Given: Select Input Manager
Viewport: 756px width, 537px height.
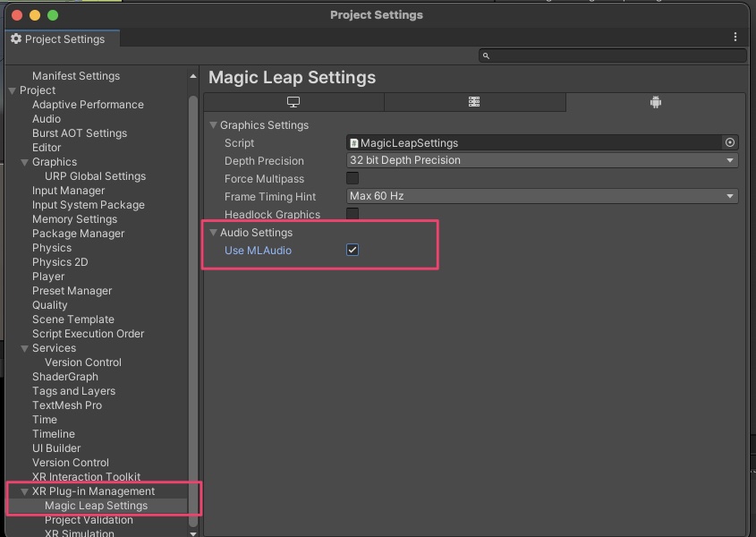Looking at the screenshot, I should 69,191.
